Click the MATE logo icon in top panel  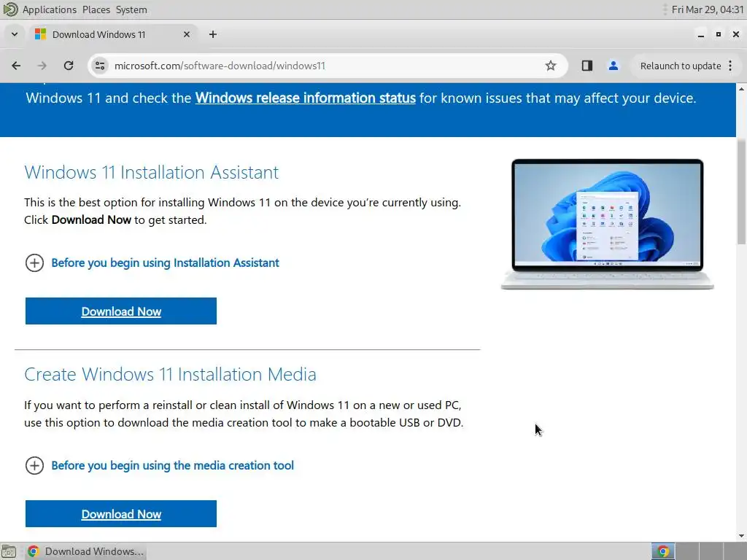[x=10, y=9]
